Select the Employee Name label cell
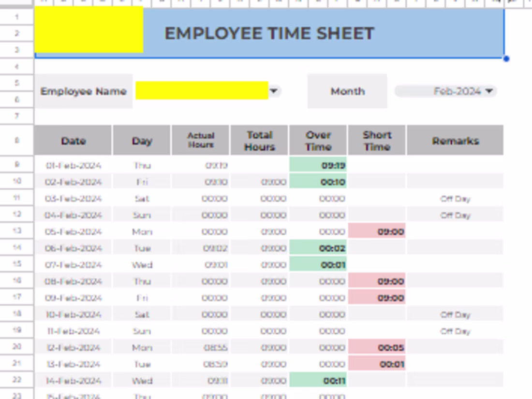 click(84, 91)
